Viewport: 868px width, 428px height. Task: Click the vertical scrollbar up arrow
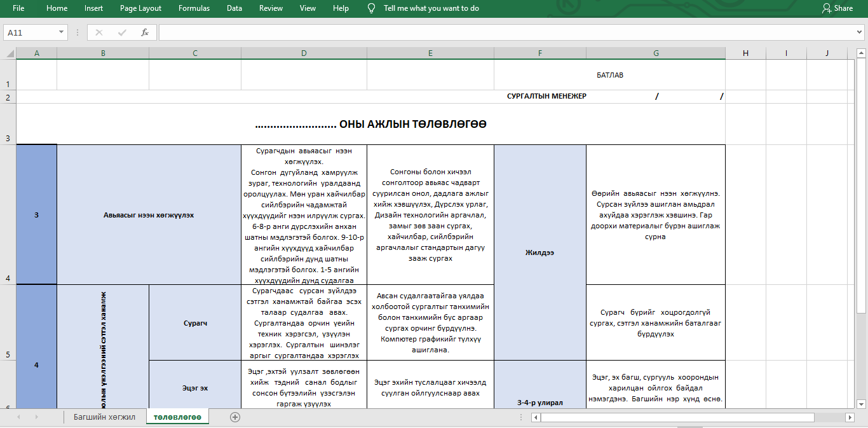[861, 53]
